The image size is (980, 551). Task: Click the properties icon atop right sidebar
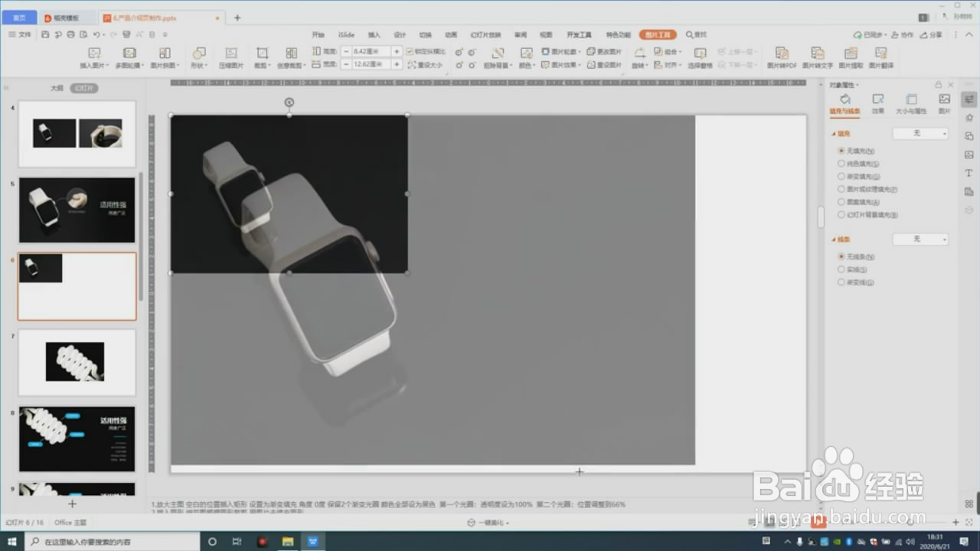pos(969,99)
